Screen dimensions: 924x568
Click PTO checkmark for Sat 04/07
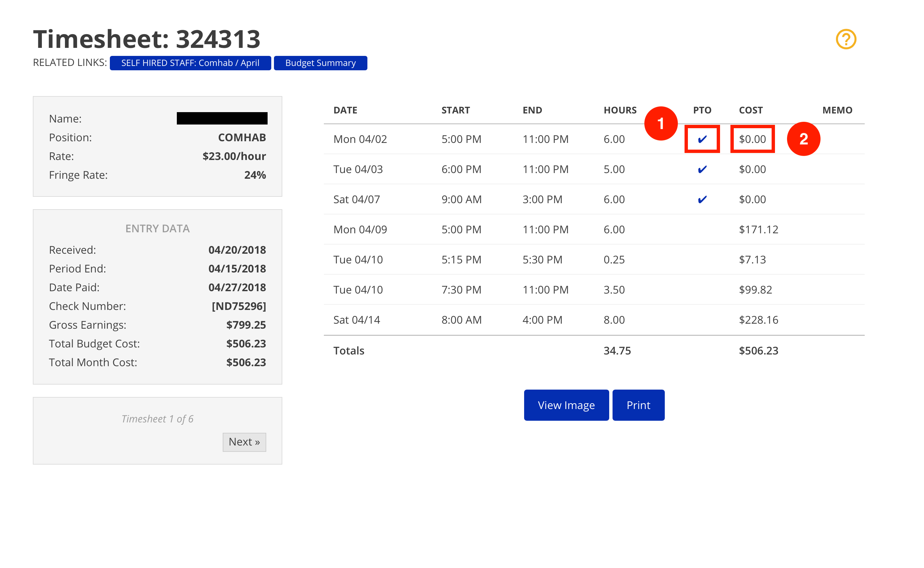pos(702,199)
